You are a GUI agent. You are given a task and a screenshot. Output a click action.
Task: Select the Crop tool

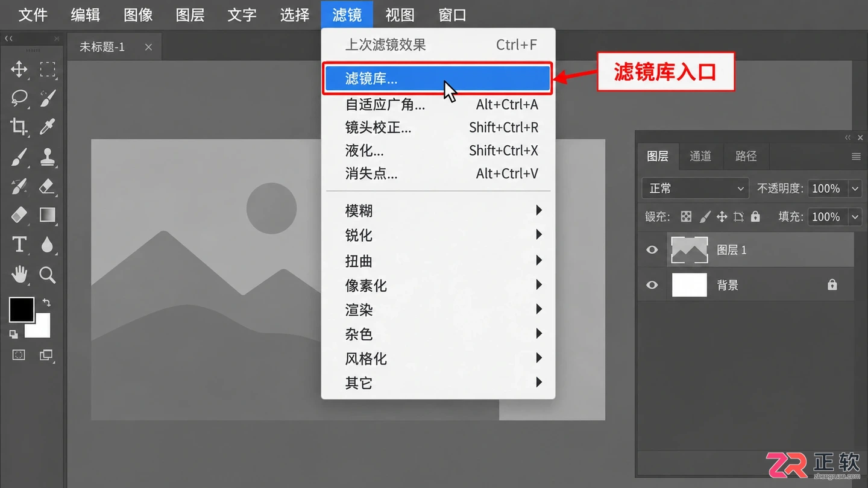pyautogui.click(x=19, y=126)
